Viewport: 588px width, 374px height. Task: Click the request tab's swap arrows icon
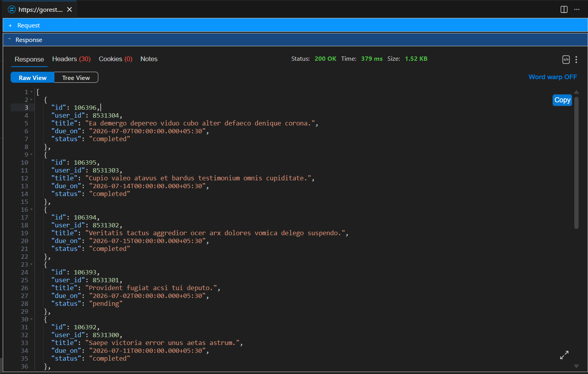(12, 9)
